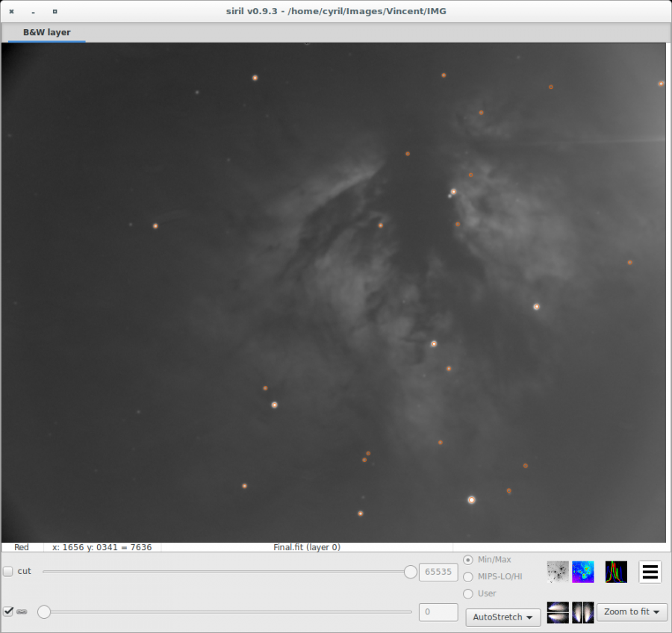The image size is (672, 633).
Task: Click the window close X icon
Action: (11, 11)
